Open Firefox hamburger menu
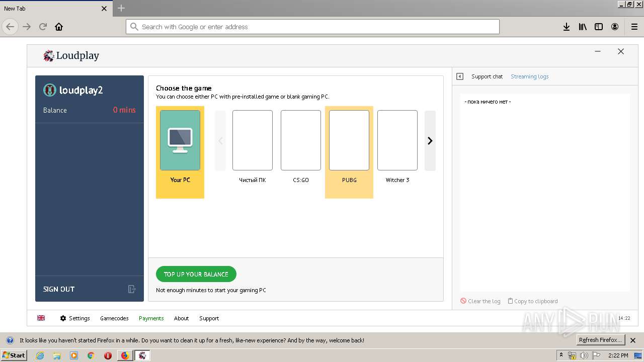 point(634,27)
